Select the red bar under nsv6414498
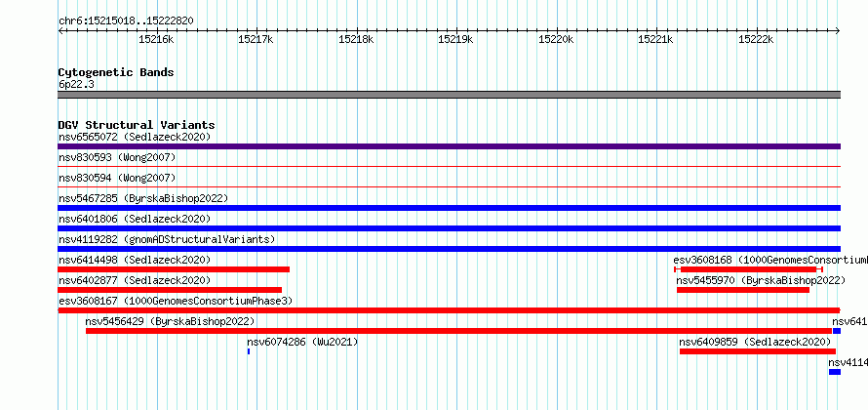Screen dimensions: 868x410 click(x=174, y=269)
